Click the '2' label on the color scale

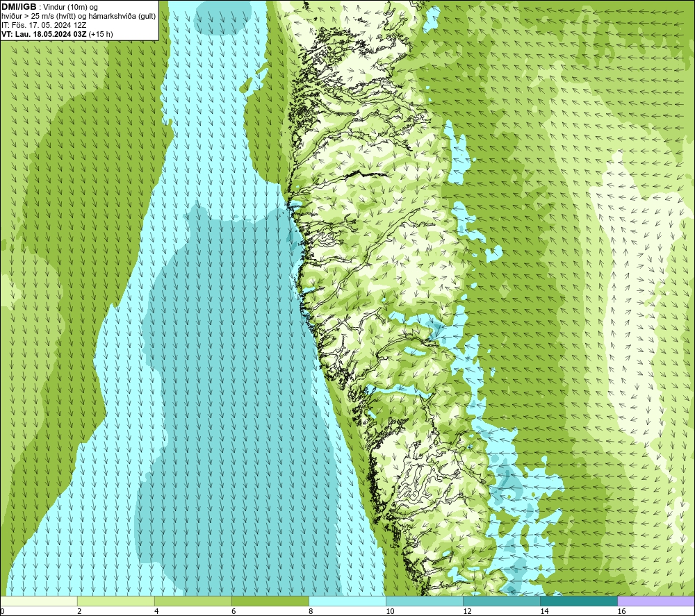point(79,611)
